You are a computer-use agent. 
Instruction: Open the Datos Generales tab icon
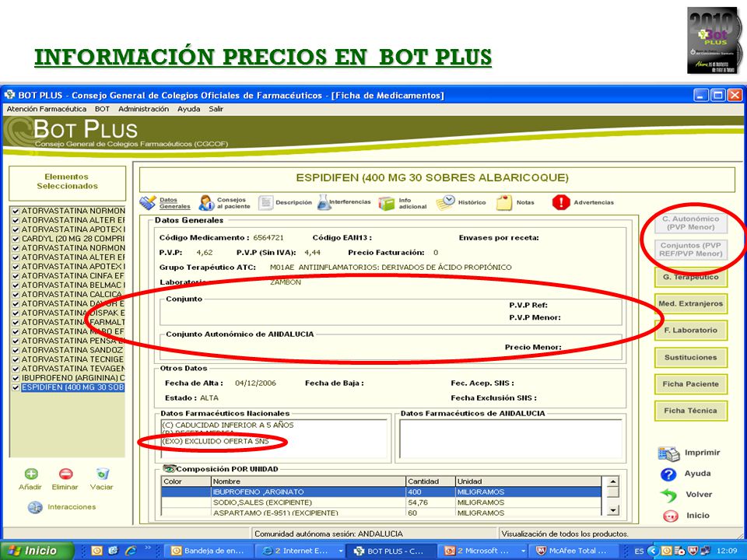click(x=148, y=203)
